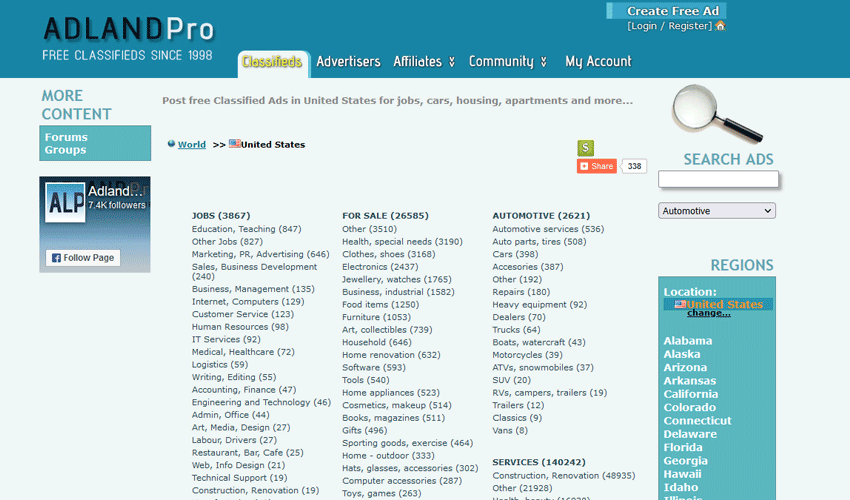Select the Georgia region

point(685,461)
